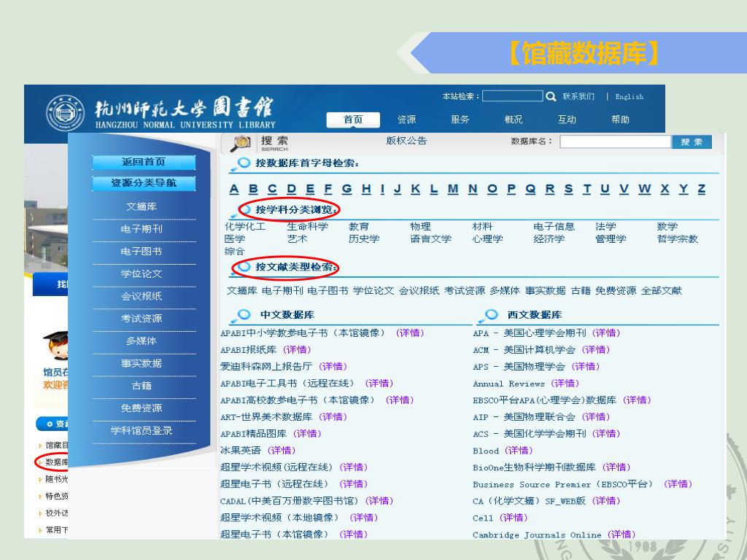Image resolution: width=747 pixels, height=560 pixels.
Task: Open 学科馆员登录 in the sidebar
Action: click(x=142, y=430)
